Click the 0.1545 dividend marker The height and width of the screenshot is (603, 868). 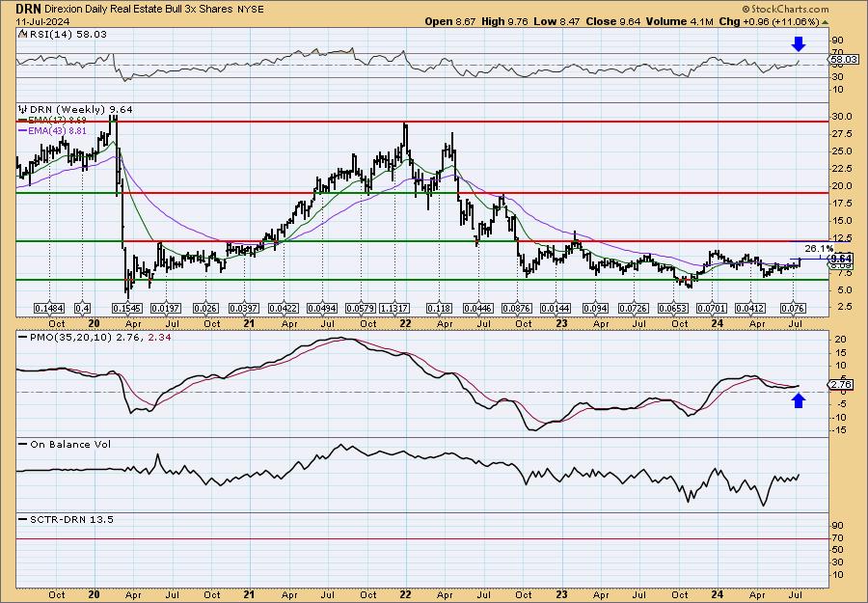126,308
